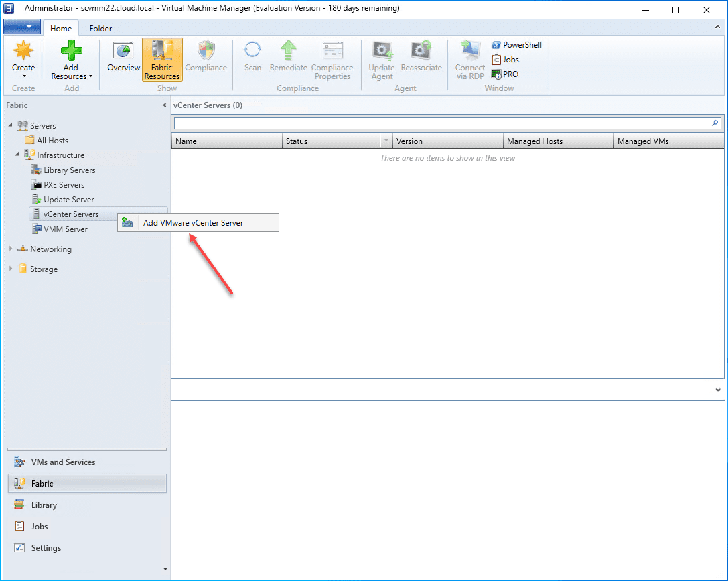
Task: Switch to the Folder ribbon tab
Action: (x=100, y=28)
